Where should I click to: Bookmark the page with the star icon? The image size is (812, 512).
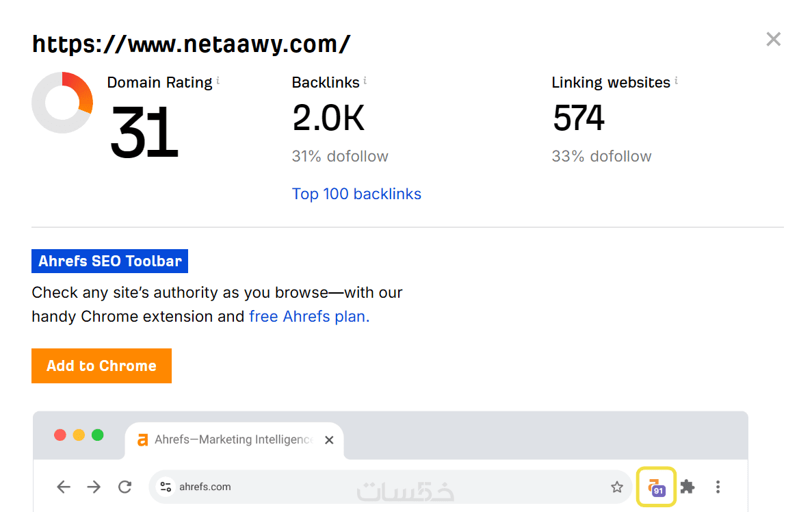pyautogui.click(x=617, y=487)
